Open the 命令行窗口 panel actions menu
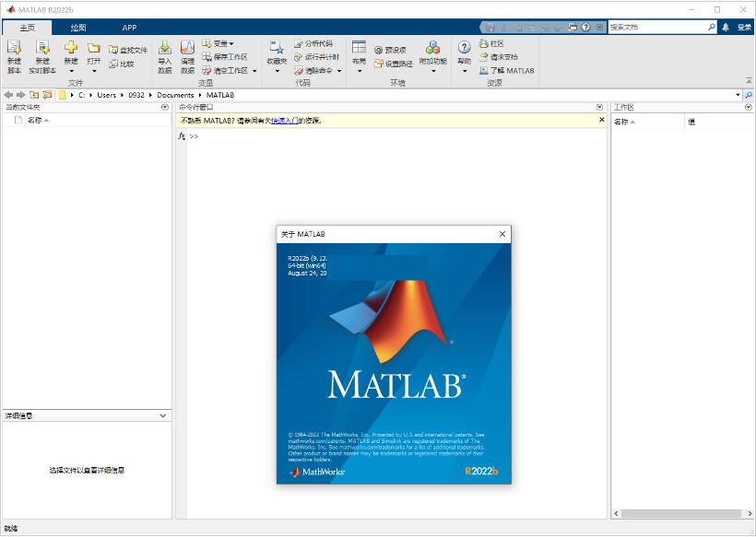756x537 pixels. 599,108
